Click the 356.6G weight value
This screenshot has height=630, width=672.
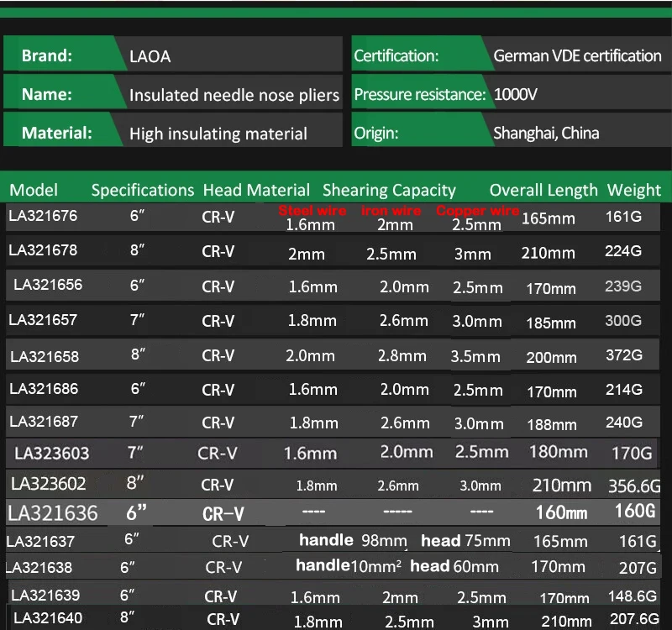(635, 486)
